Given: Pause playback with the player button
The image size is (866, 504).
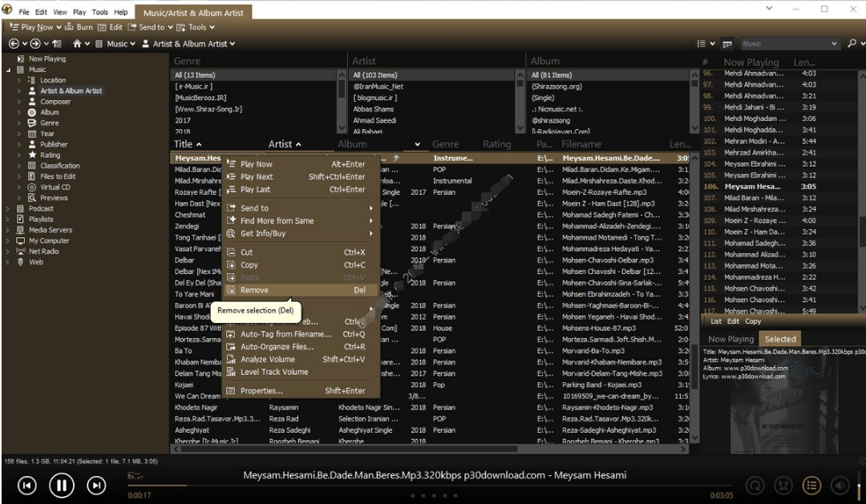Looking at the screenshot, I should click(x=62, y=485).
